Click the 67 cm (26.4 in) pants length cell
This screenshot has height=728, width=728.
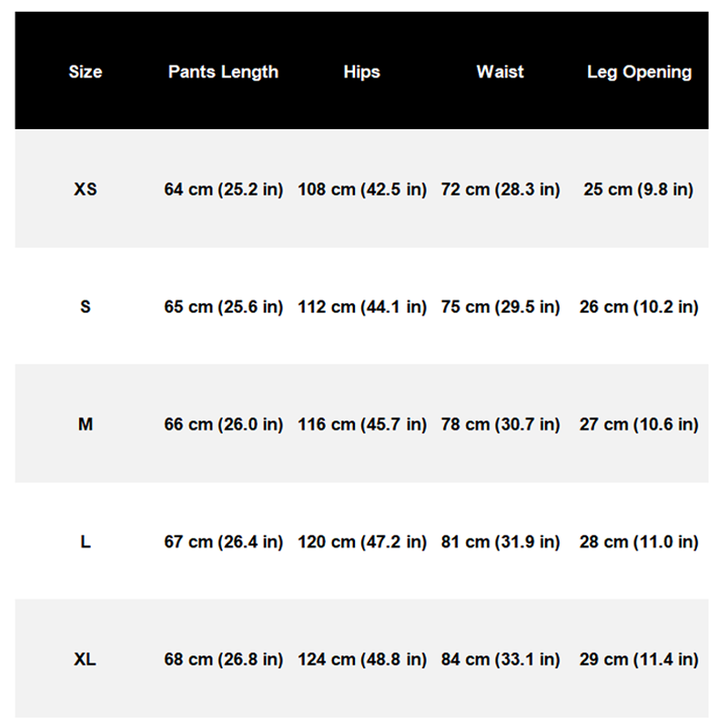tap(224, 541)
